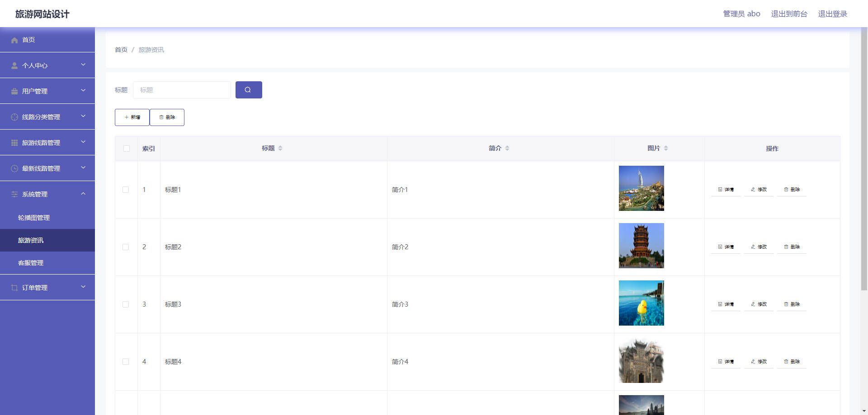Click 删除 in the 标题2 row
868x415 pixels.
(792, 247)
